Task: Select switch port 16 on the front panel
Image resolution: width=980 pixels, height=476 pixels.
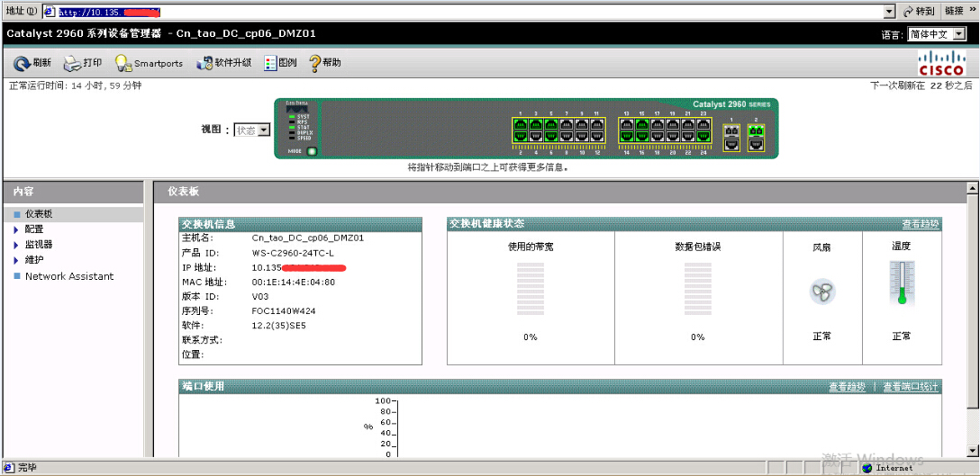Action: coord(642,136)
